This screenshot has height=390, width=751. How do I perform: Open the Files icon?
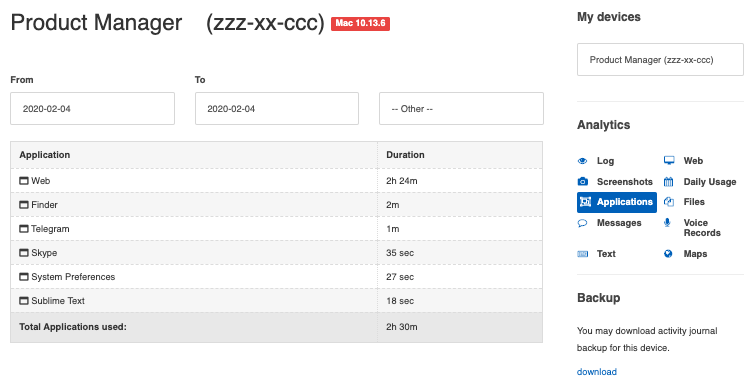(669, 202)
